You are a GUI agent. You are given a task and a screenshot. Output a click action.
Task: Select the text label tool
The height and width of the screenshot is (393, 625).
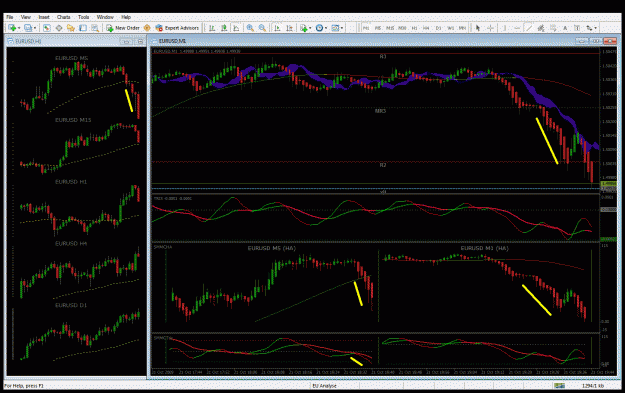point(577,28)
